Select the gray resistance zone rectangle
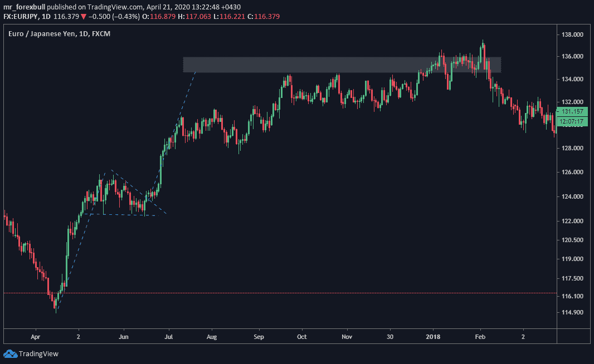 [342, 65]
